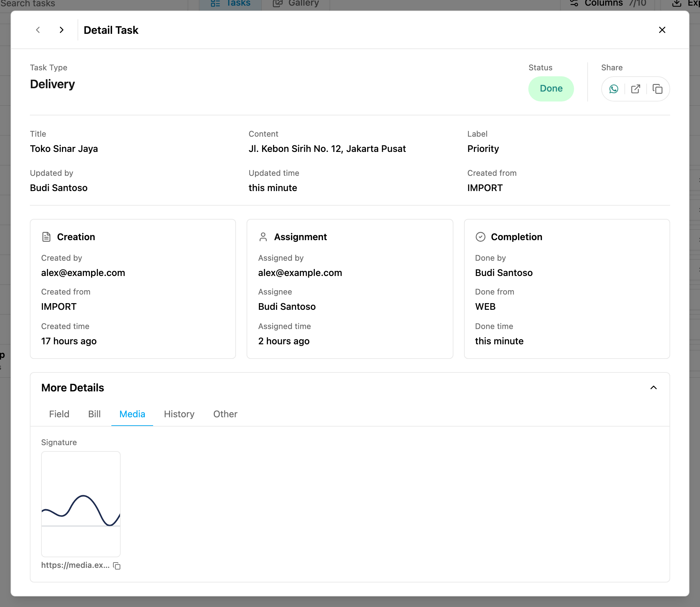Open the Columns settings in background toolbar
700x607 pixels.
[x=608, y=3]
